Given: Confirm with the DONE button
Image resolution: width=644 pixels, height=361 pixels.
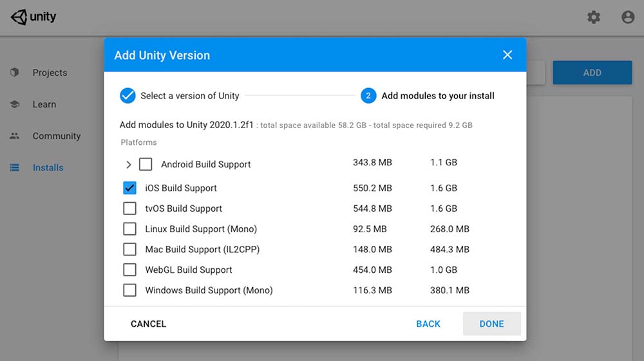Looking at the screenshot, I should point(491,324).
